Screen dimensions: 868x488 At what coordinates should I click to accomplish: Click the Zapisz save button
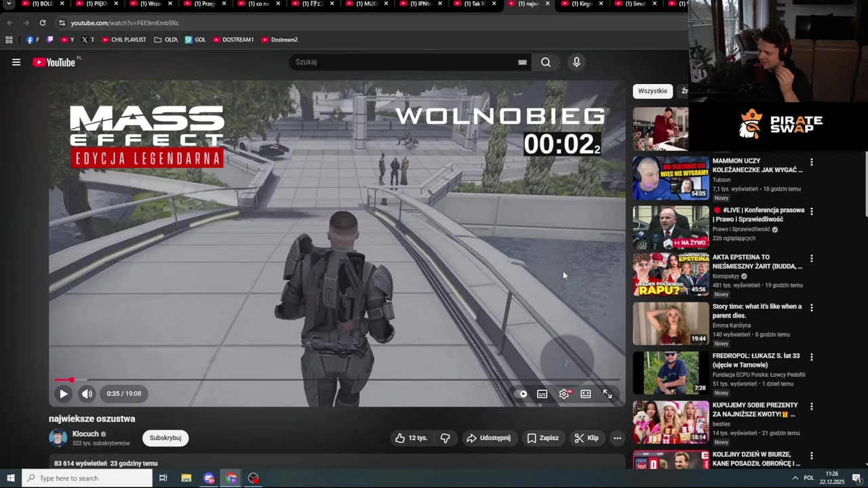542,438
